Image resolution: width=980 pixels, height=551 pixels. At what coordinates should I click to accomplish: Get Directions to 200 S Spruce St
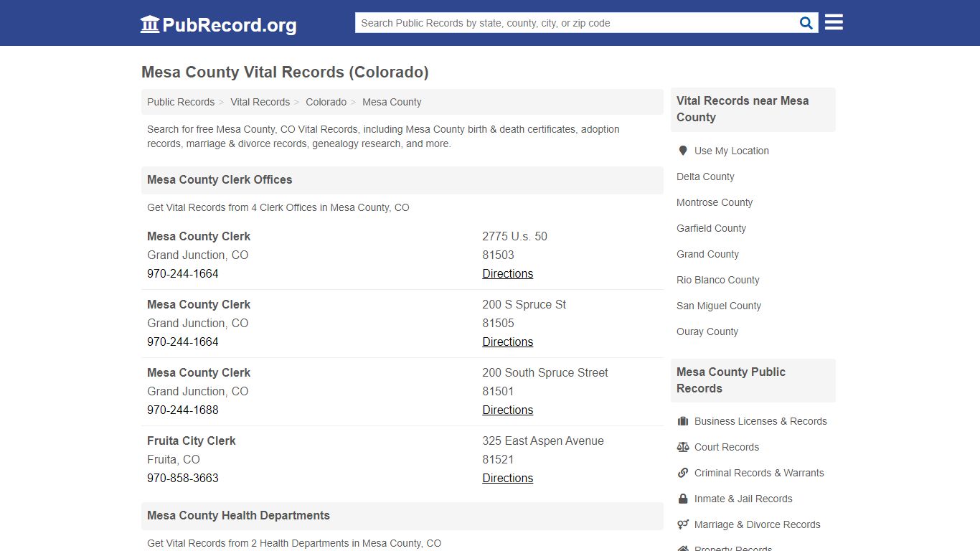click(x=507, y=342)
